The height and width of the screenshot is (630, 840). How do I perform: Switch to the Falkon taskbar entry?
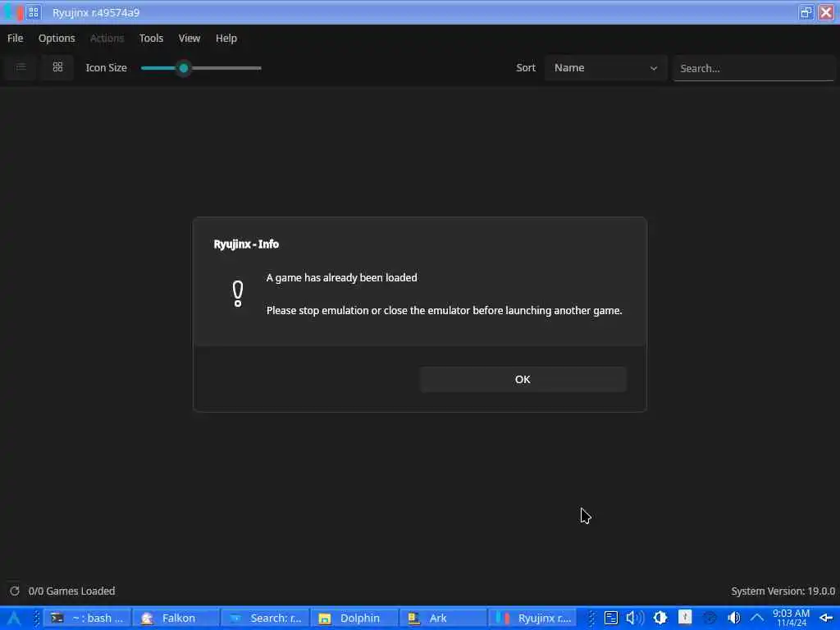(x=176, y=618)
